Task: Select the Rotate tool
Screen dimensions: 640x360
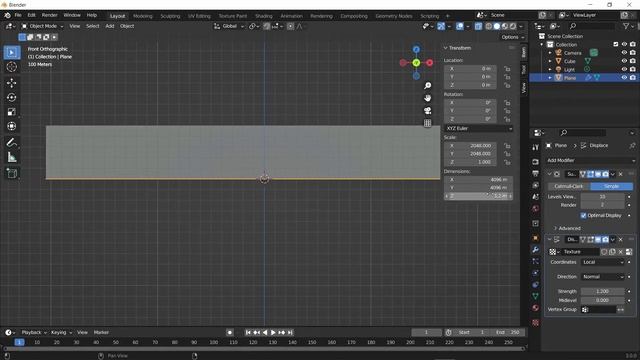Action: pyautogui.click(x=11, y=98)
